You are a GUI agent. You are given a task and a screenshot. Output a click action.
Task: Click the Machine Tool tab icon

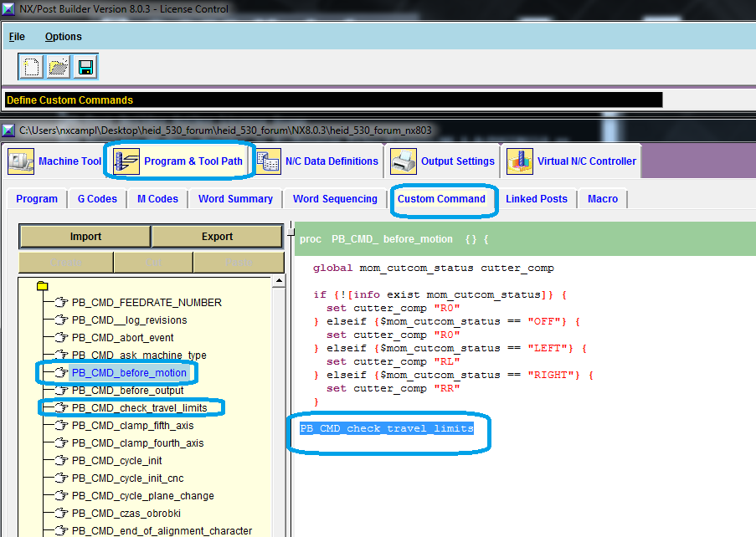(x=21, y=161)
